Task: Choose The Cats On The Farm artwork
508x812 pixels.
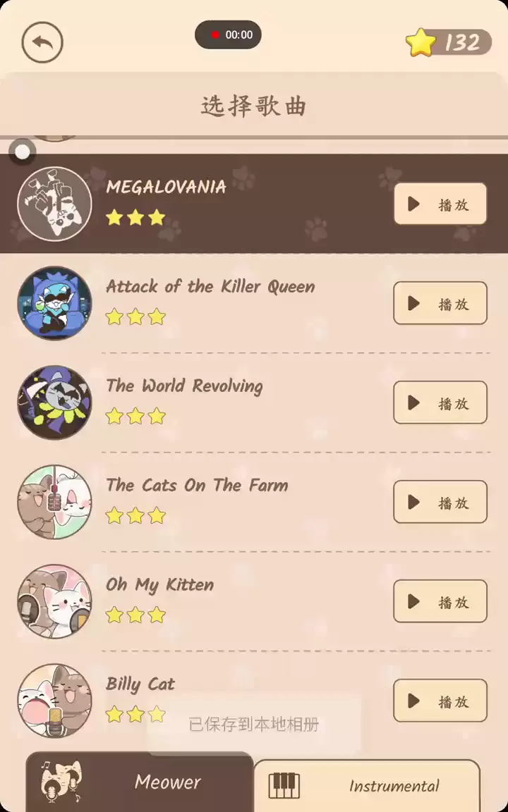Action: pos(54,502)
